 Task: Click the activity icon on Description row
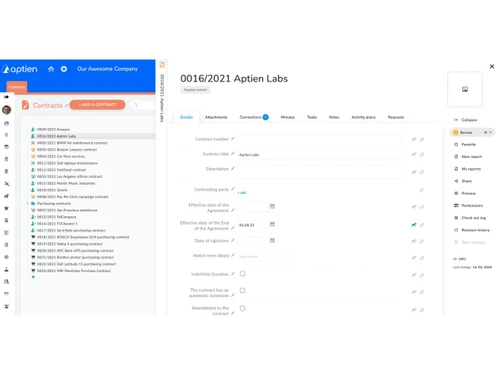tap(414, 172)
